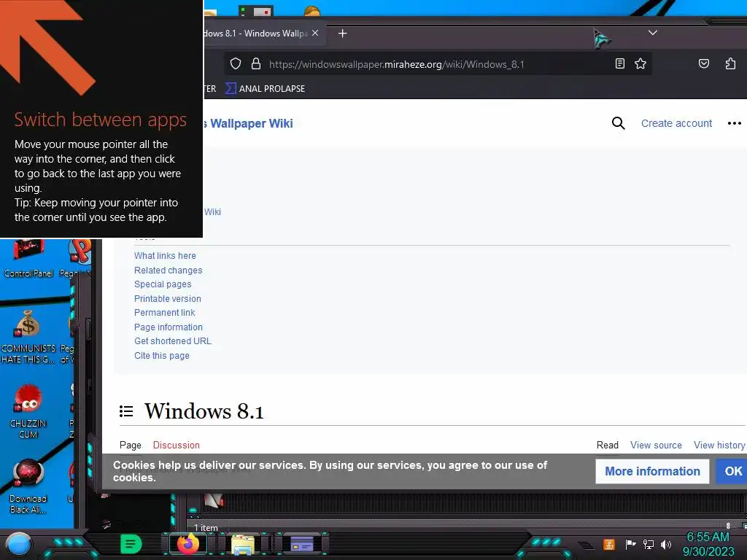Expand the list all tabs chevron
Viewport: 747px width, 560px height.
click(x=653, y=33)
